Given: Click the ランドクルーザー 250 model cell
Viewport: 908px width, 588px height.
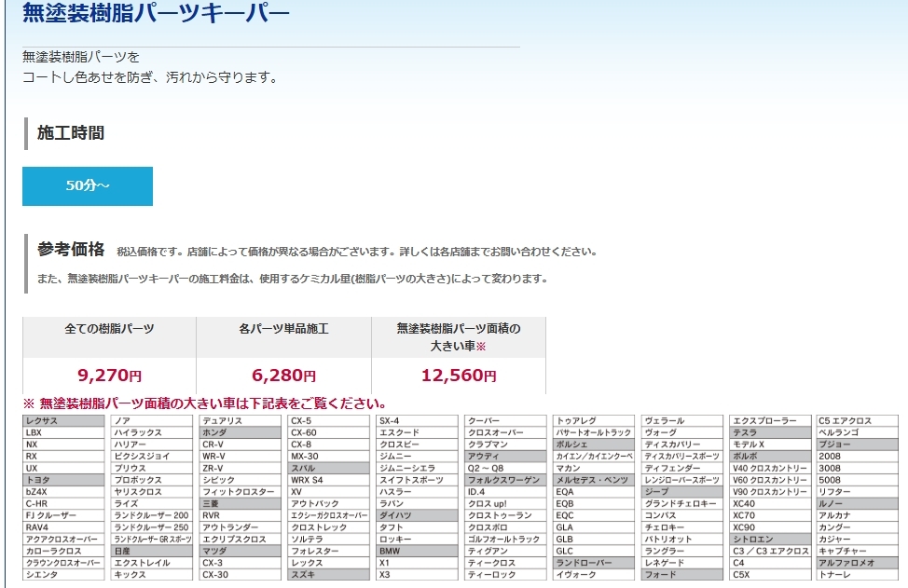Looking at the screenshot, I should [154, 527].
